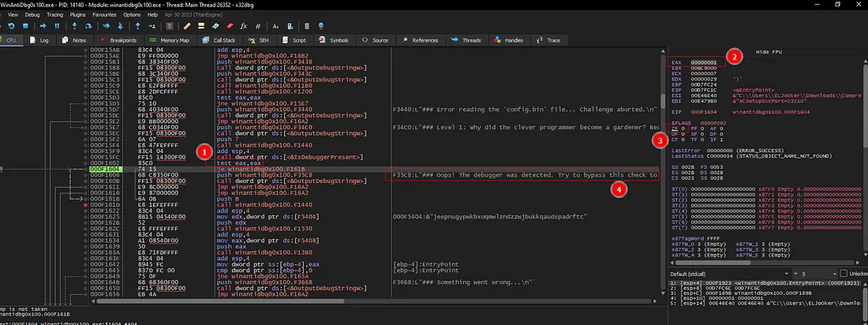Toggle the breakpoint dot at address 000F161D
Screen dimensions: 868x325
tap(84, 204)
